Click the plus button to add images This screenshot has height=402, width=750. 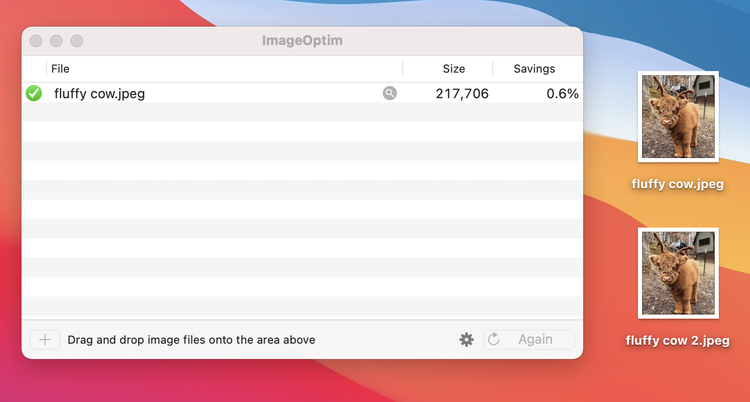pos(45,340)
